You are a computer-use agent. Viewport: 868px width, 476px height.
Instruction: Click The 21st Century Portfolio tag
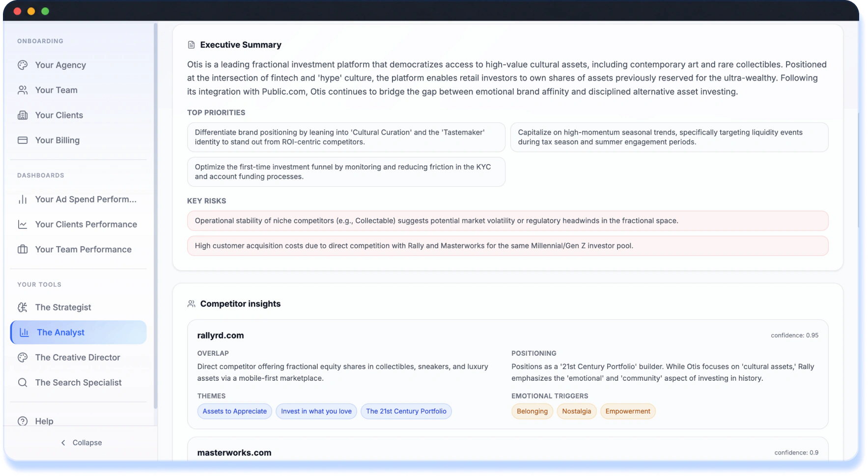click(x=406, y=411)
